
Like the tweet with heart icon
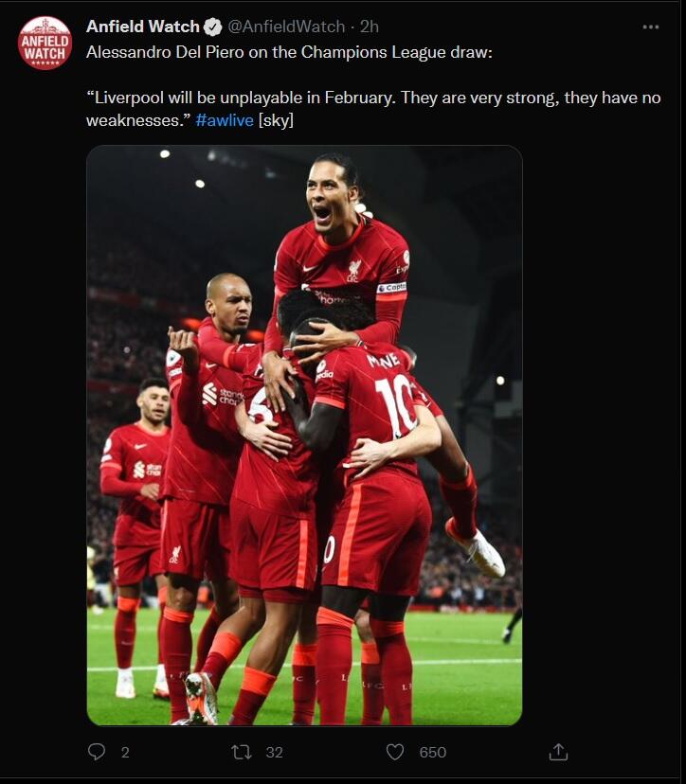click(x=395, y=752)
